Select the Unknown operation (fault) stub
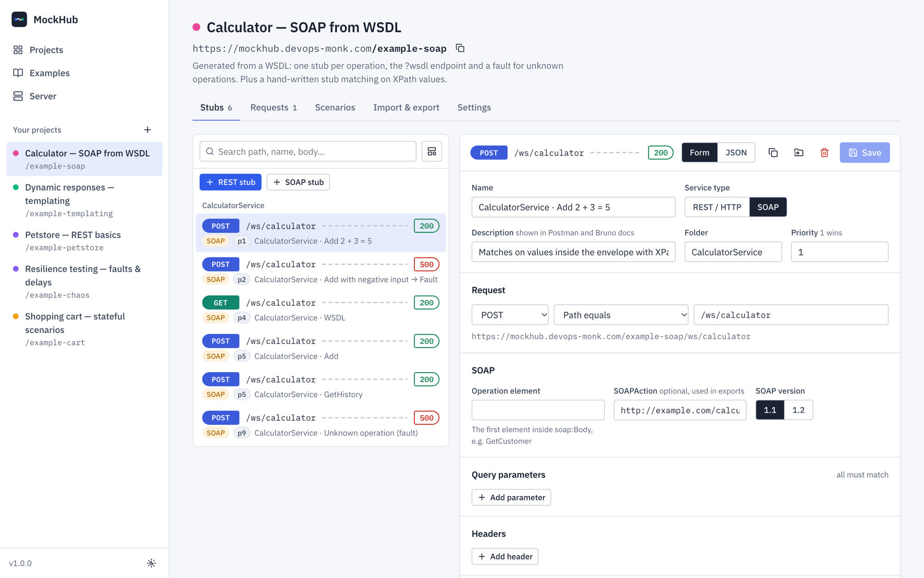The image size is (924, 578). click(x=321, y=425)
